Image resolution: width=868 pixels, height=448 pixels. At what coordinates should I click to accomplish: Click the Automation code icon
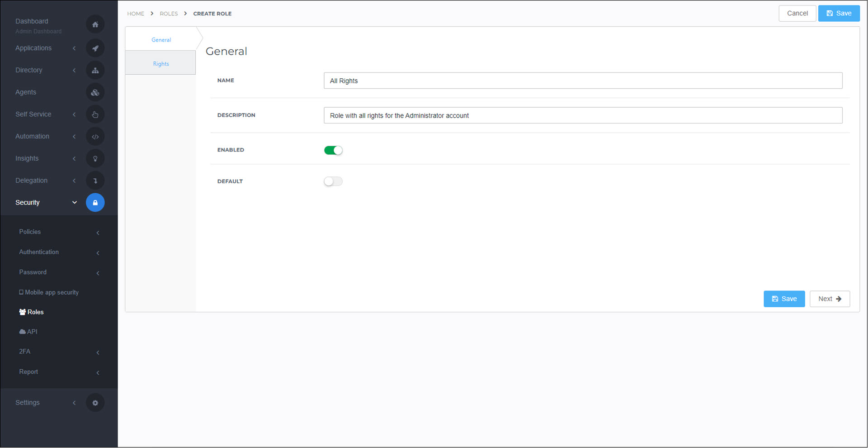[x=95, y=137]
